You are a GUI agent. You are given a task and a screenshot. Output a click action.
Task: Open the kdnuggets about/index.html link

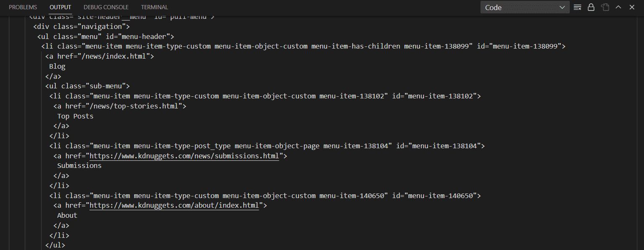[x=174, y=206]
